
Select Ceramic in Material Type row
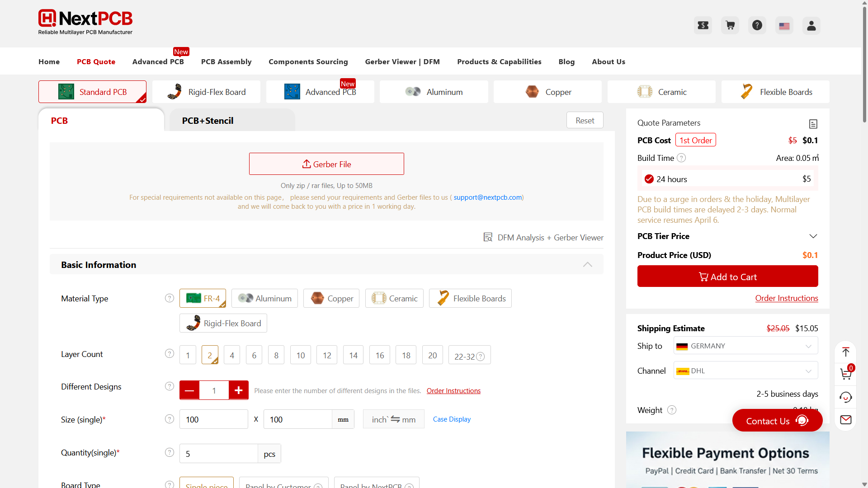[x=394, y=298]
